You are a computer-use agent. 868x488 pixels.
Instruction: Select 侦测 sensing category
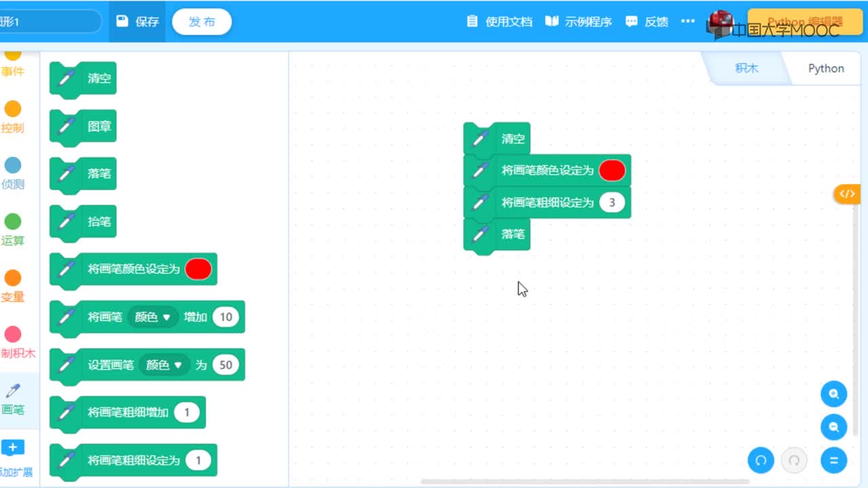point(13,174)
